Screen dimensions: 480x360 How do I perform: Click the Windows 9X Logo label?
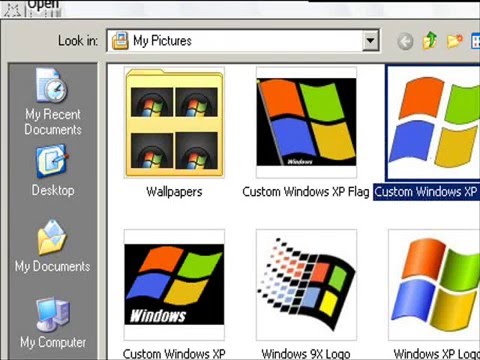[306, 353]
